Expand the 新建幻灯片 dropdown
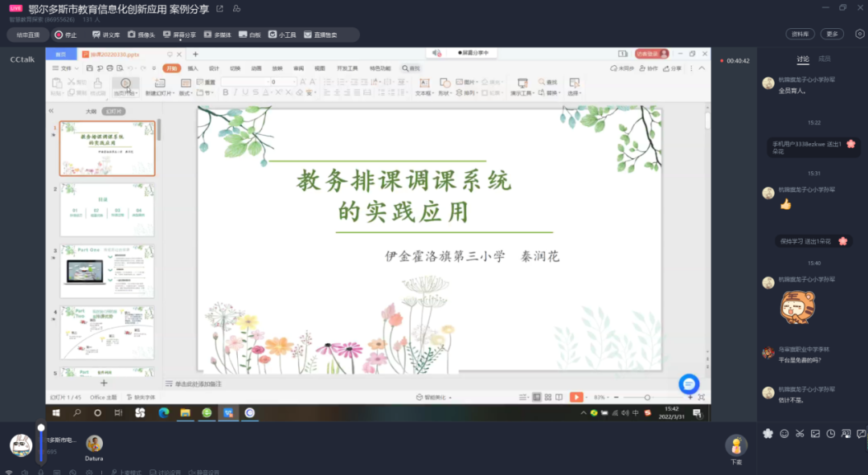Image resolution: width=868 pixels, height=475 pixels. pos(159,93)
